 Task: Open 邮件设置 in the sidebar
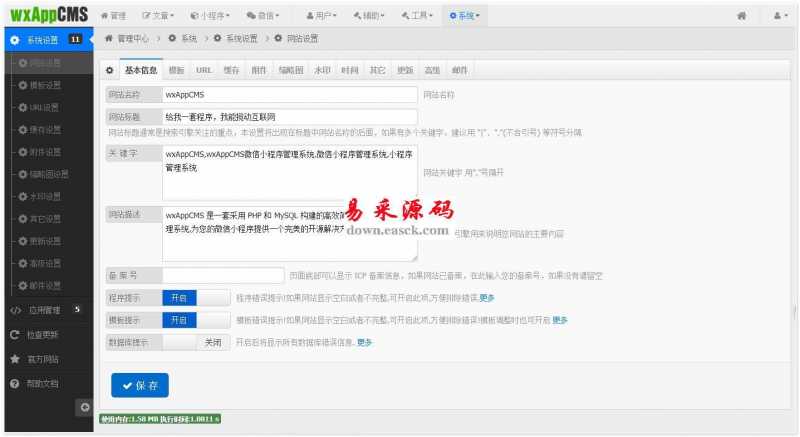45,286
